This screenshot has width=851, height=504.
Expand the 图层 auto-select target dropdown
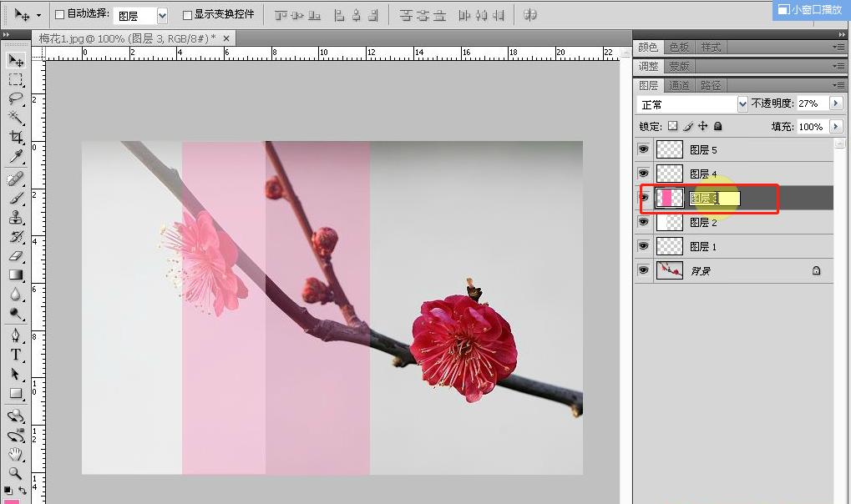[162, 15]
